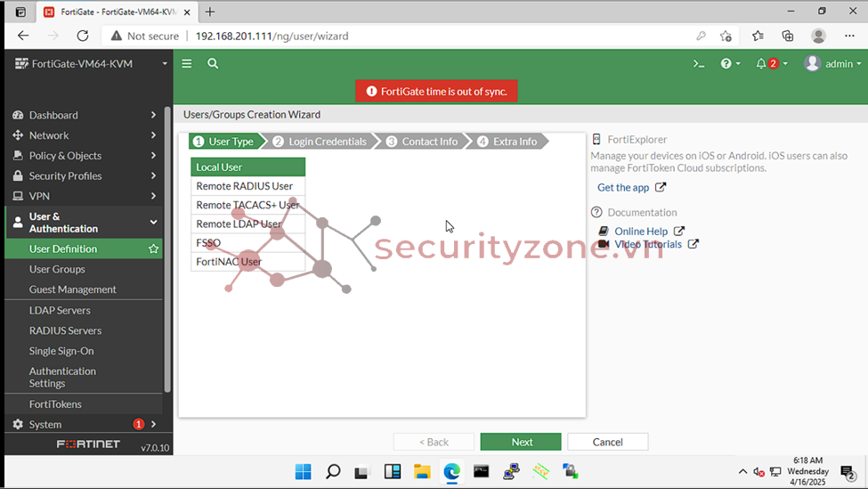Open external link icon beside Get the app
The image size is (868, 489).
click(x=661, y=187)
